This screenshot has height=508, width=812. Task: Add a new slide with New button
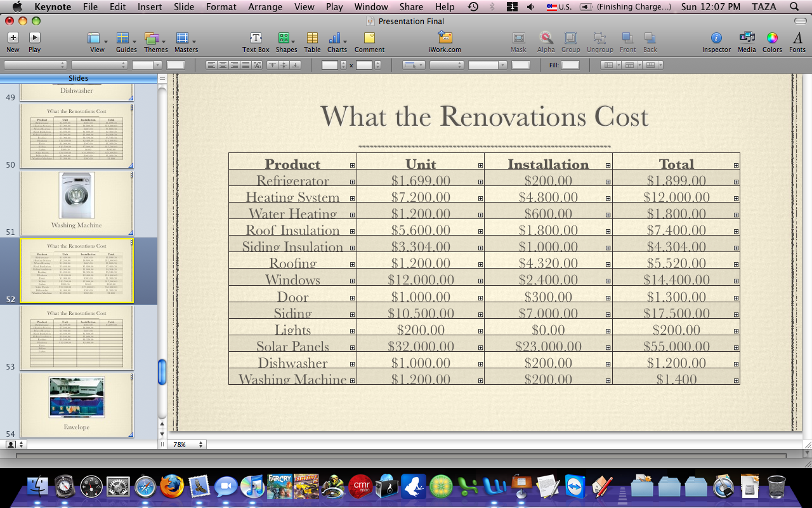[13, 42]
